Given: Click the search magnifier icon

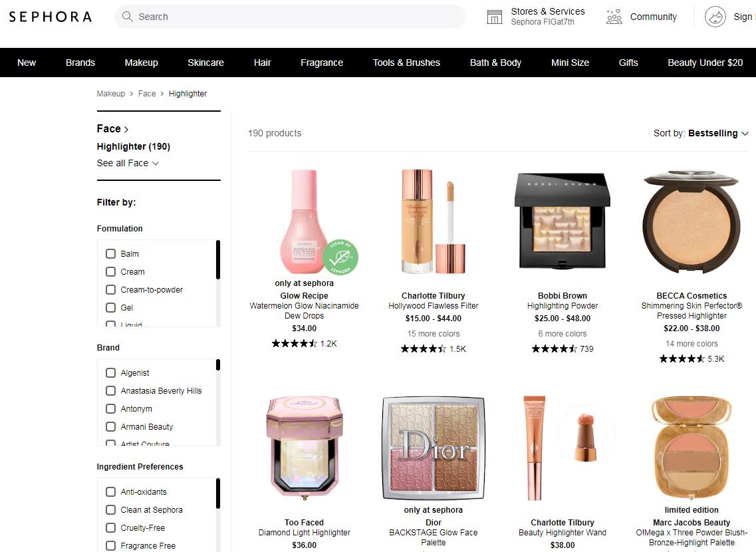Looking at the screenshot, I should tap(127, 17).
